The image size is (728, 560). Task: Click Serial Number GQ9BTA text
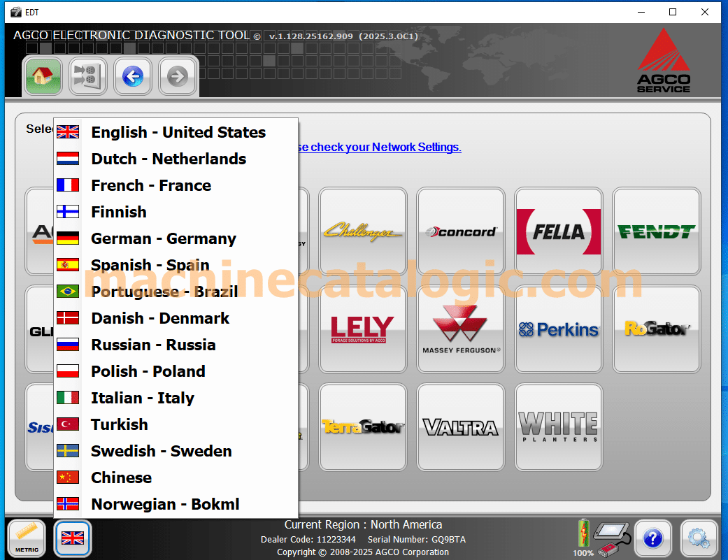click(x=417, y=540)
